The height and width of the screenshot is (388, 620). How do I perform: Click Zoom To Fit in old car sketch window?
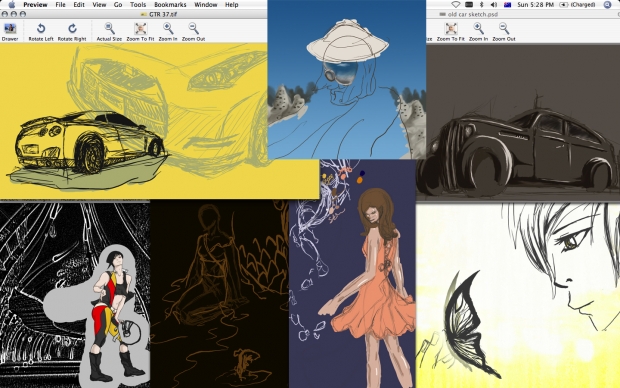point(450,32)
